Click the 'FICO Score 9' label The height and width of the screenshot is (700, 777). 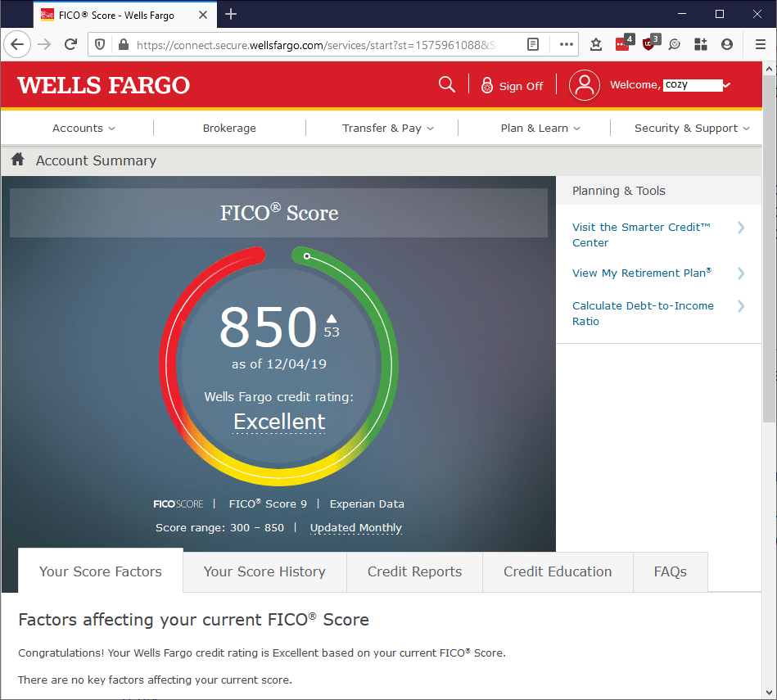click(268, 504)
